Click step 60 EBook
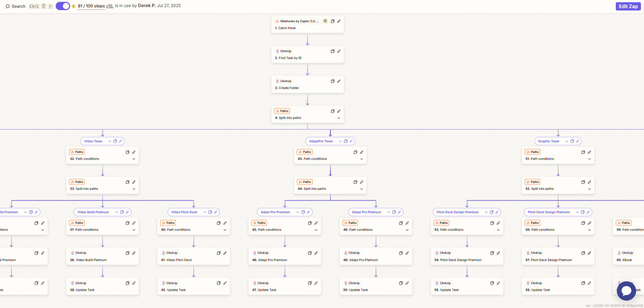The image size is (644, 308). tap(628, 256)
